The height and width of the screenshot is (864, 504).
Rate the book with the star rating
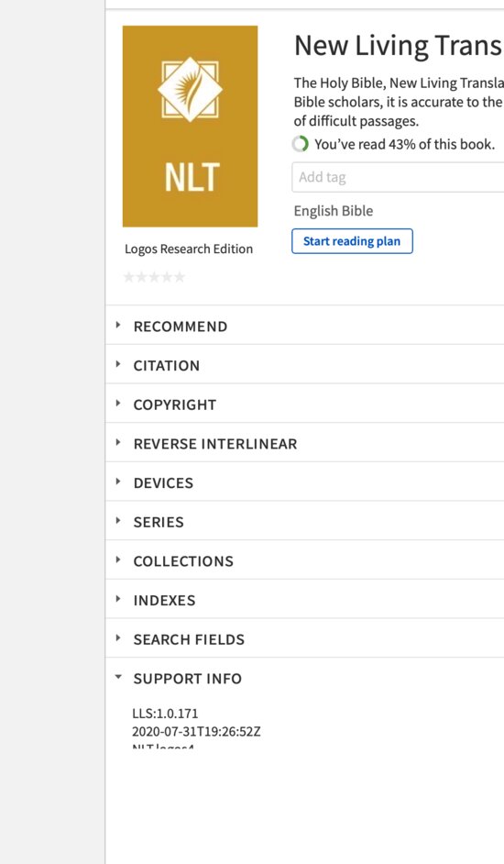click(x=154, y=277)
